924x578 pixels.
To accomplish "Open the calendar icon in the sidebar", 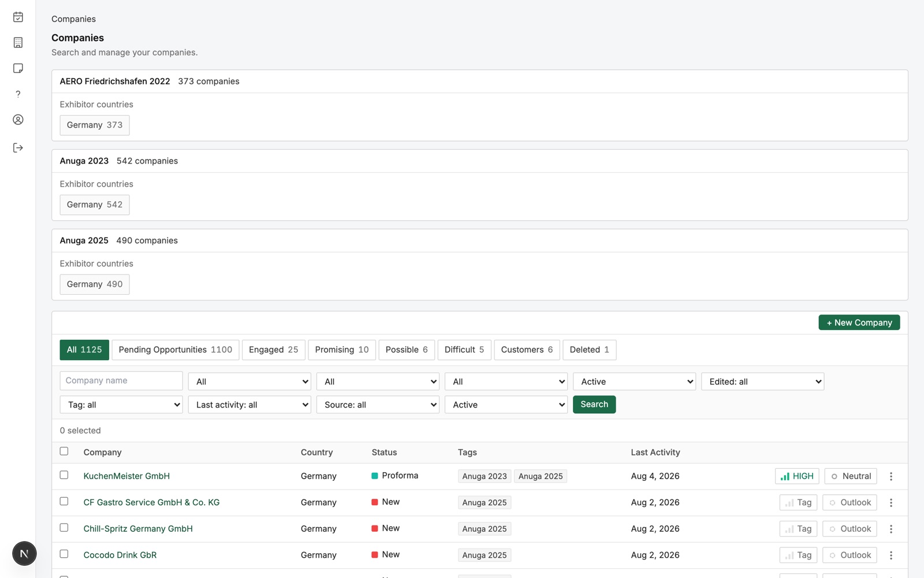I will coord(18,17).
